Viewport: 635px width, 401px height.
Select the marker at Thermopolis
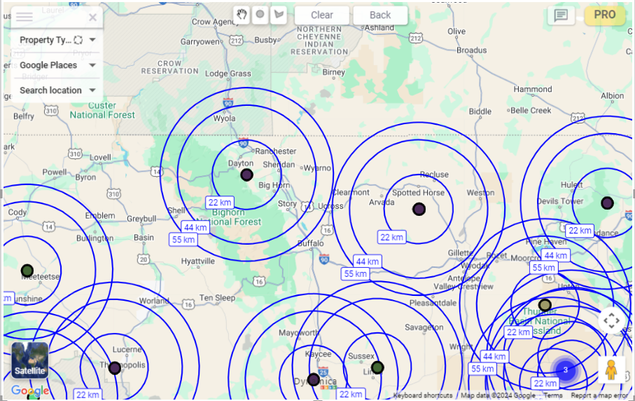(x=115, y=368)
